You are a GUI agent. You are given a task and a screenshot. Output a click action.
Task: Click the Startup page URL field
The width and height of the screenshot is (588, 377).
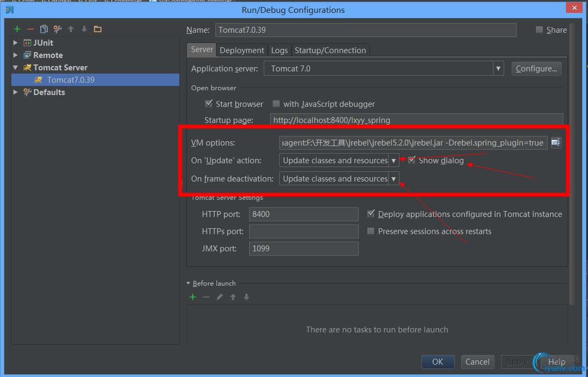point(416,120)
